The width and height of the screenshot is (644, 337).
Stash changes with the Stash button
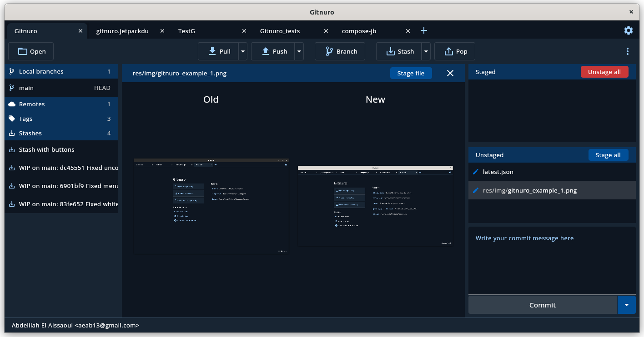click(x=399, y=51)
